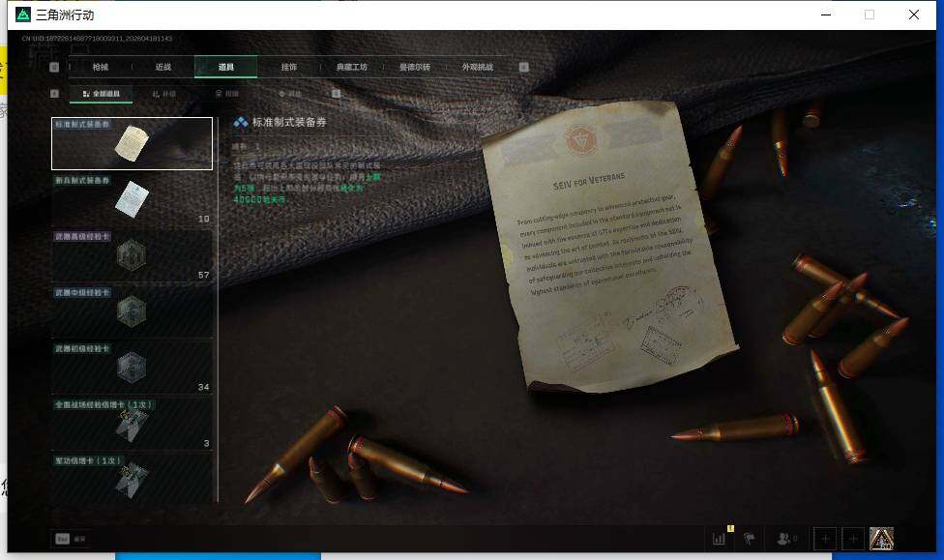Image resolution: width=944 pixels, height=560 pixels.
Task: Select the 挂饰 tab
Action: [x=288, y=68]
